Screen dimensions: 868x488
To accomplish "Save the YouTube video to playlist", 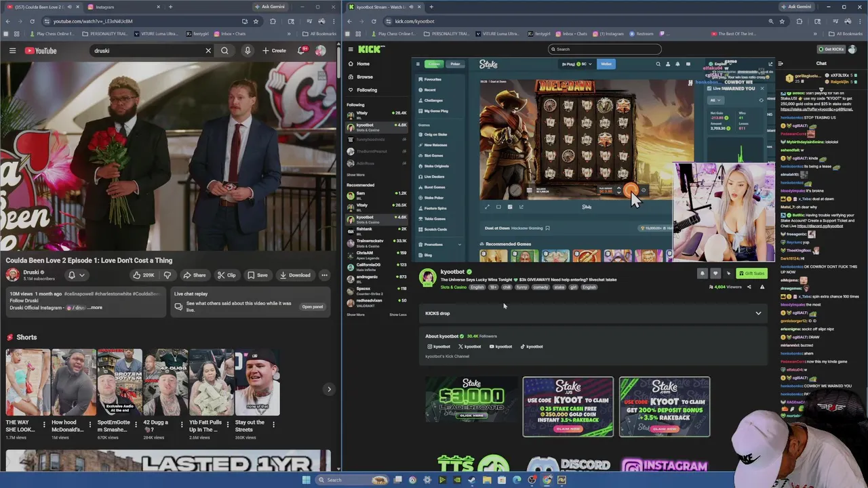I will point(257,275).
